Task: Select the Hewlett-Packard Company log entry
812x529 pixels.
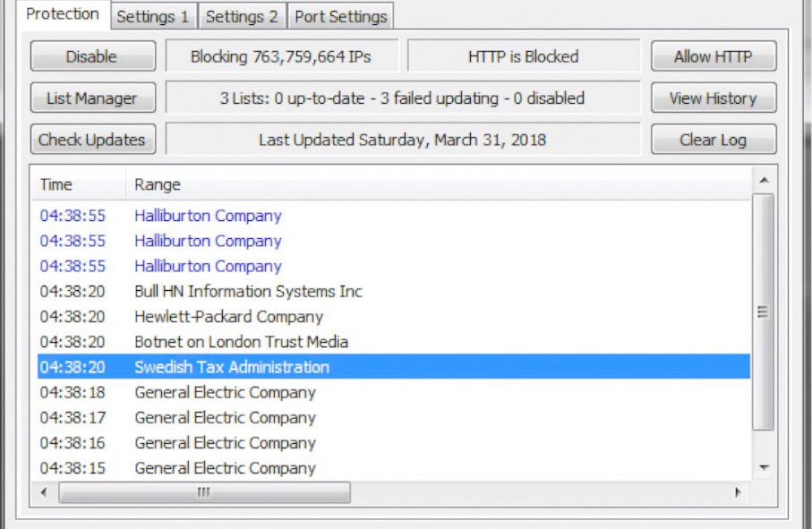Action: (x=228, y=317)
